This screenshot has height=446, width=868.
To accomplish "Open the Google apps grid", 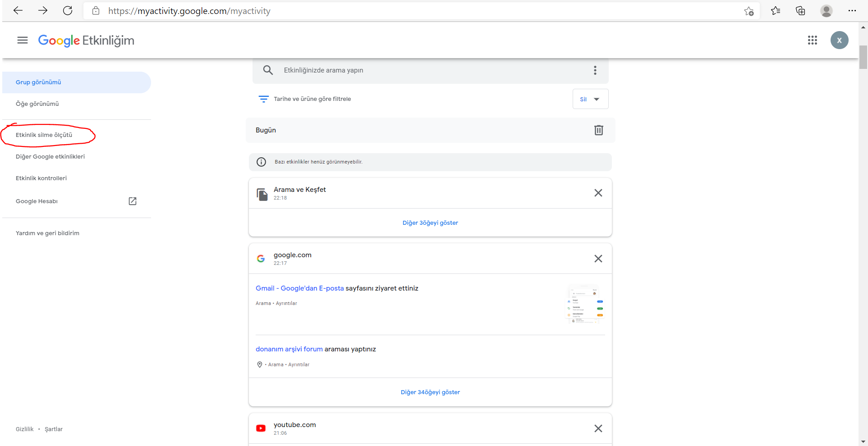I will click(813, 41).
